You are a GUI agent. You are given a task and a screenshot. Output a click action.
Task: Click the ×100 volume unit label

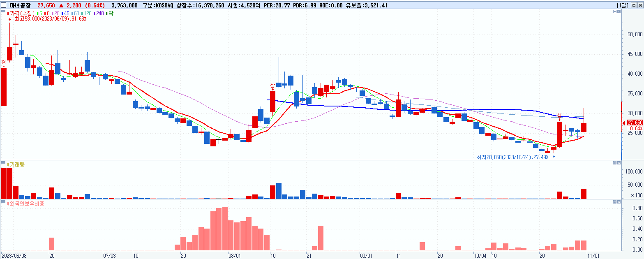click(x=637, y=196)
